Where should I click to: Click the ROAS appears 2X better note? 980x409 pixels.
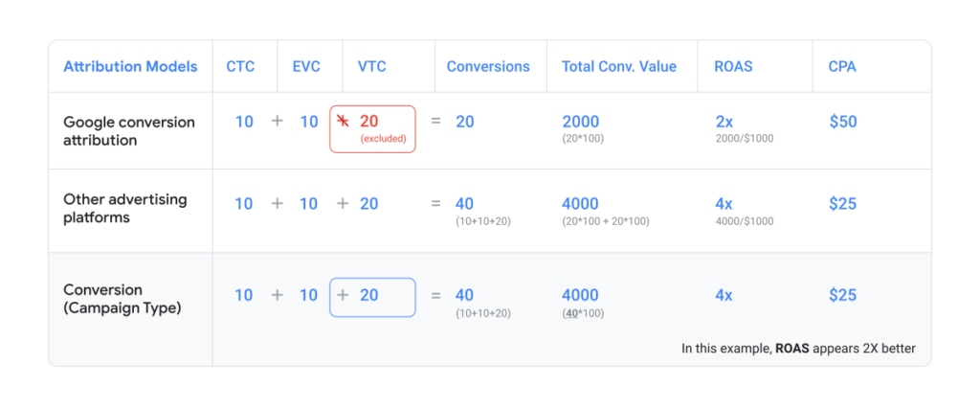tap(798, 349)
